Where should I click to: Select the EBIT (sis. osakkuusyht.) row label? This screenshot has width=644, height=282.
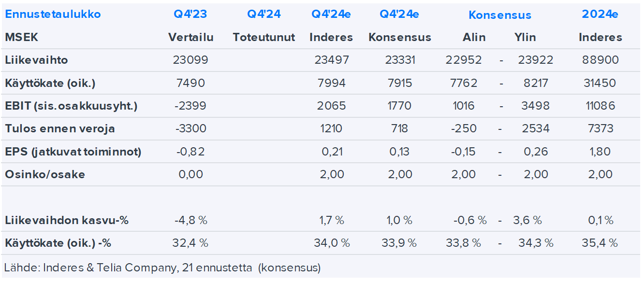[x=71, y=106]
